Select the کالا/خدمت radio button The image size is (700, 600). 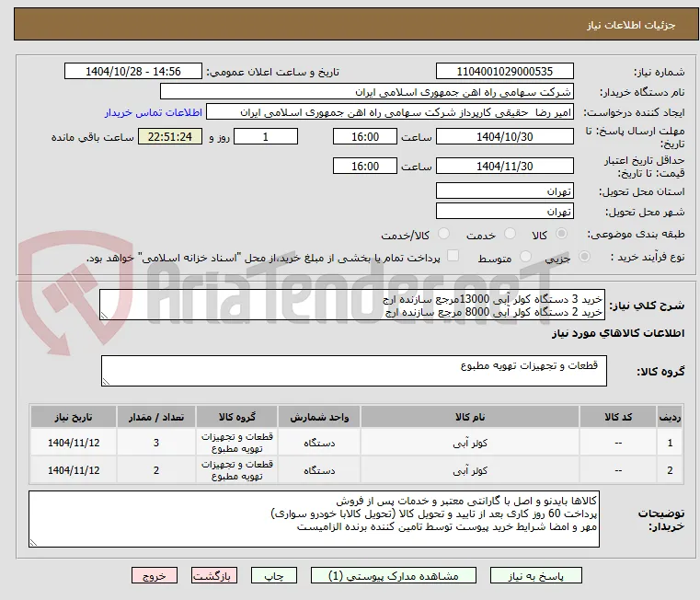[x=443, y=234]
